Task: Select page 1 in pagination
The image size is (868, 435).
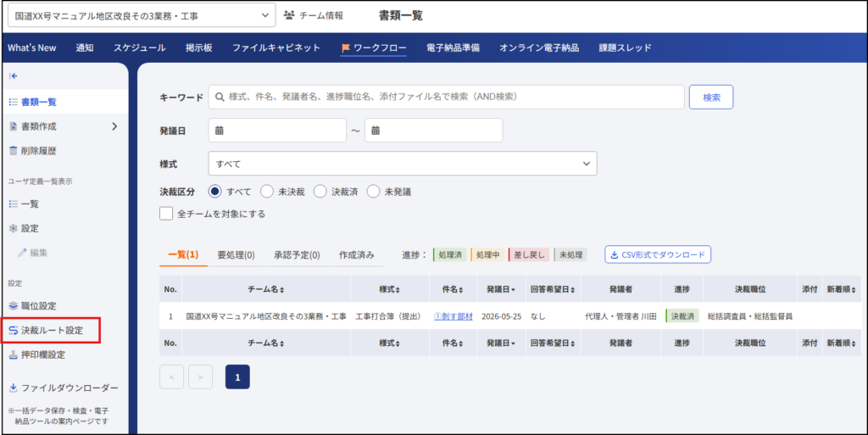Action: pyautogui.click(x=237, y=376)
